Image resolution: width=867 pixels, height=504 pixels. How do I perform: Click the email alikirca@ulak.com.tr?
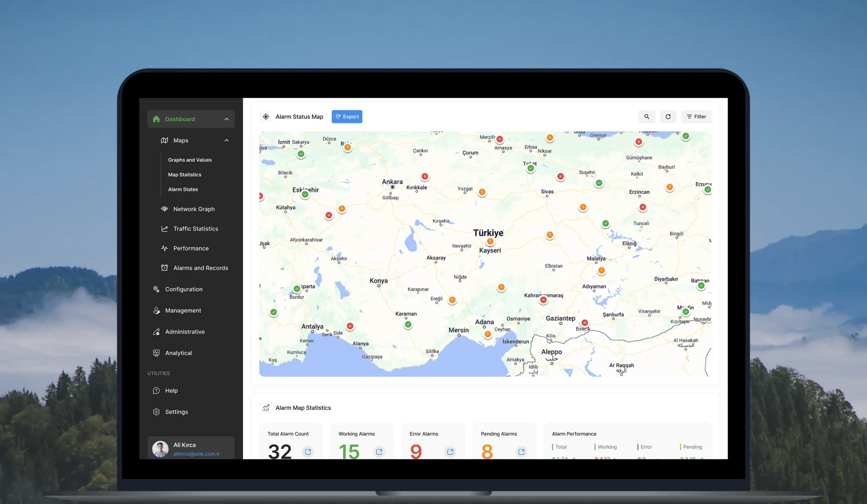196,454
